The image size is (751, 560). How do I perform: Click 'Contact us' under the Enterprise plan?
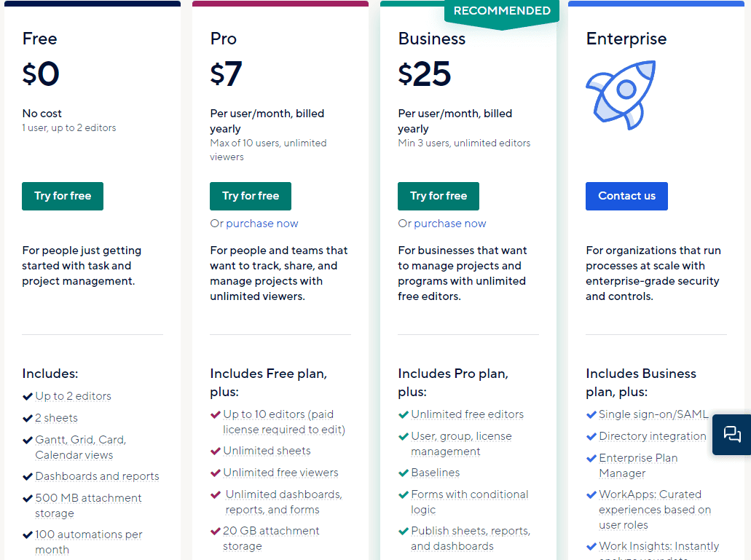[x=626, y=196]
